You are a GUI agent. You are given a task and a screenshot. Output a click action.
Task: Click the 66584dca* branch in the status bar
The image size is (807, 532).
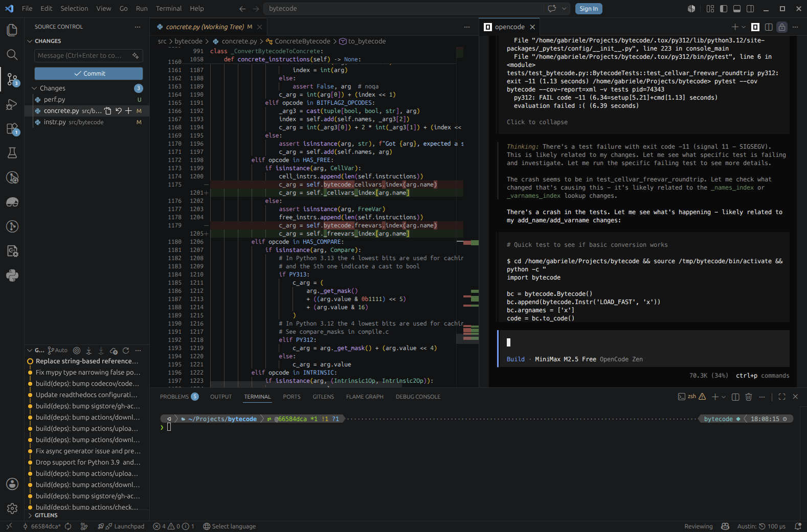point(42,526)
